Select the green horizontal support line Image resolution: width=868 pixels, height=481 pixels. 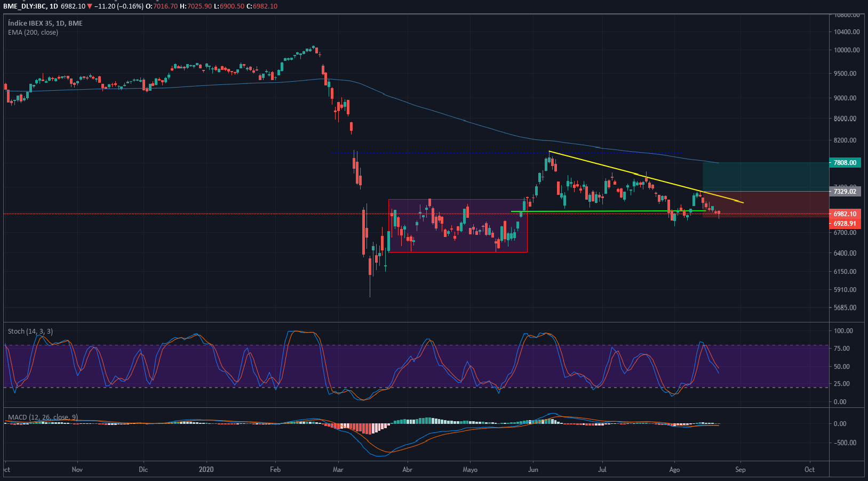pos(608,211)
